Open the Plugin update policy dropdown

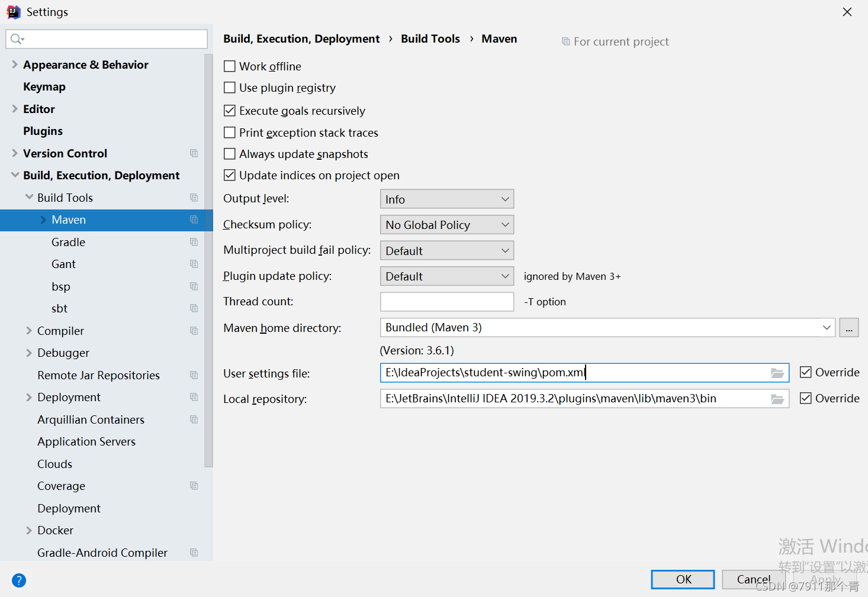[447, 276]
